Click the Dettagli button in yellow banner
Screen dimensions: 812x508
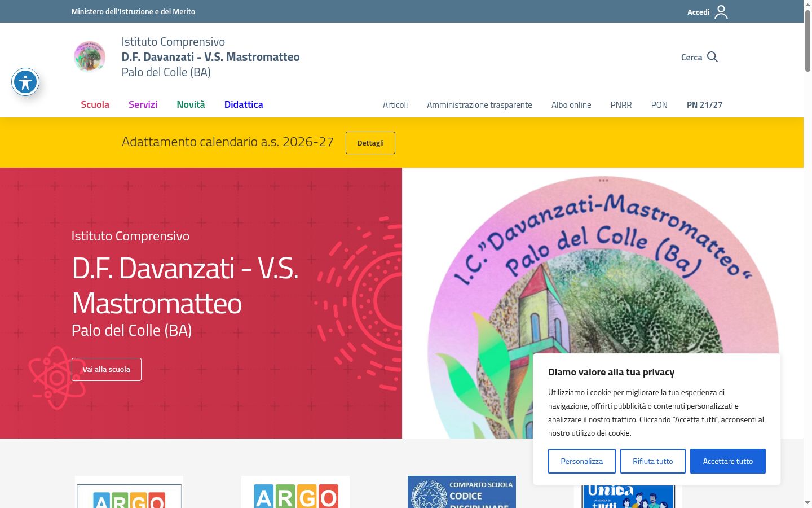tap(370, 143)
